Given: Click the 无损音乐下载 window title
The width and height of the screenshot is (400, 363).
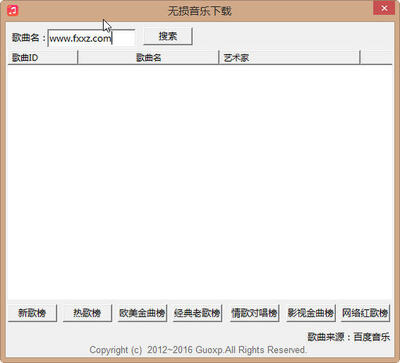Looking at the screenshot, I should [200, 11].
